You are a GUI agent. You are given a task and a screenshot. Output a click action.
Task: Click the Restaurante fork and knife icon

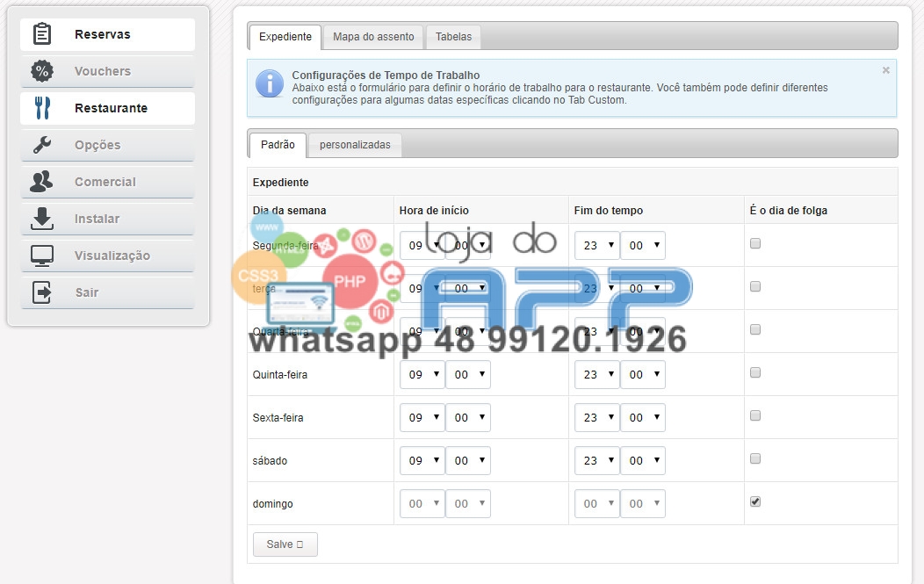42,108
